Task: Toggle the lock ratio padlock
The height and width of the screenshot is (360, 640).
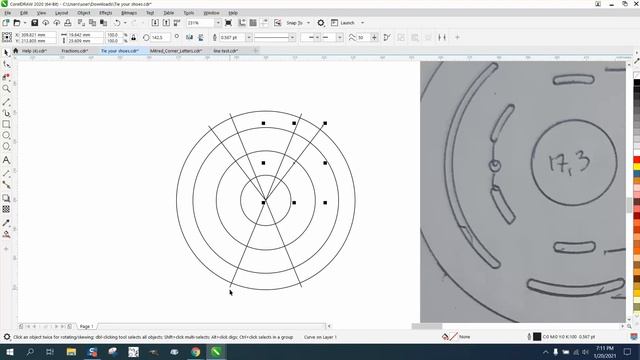Action: (x=133, y=37)
